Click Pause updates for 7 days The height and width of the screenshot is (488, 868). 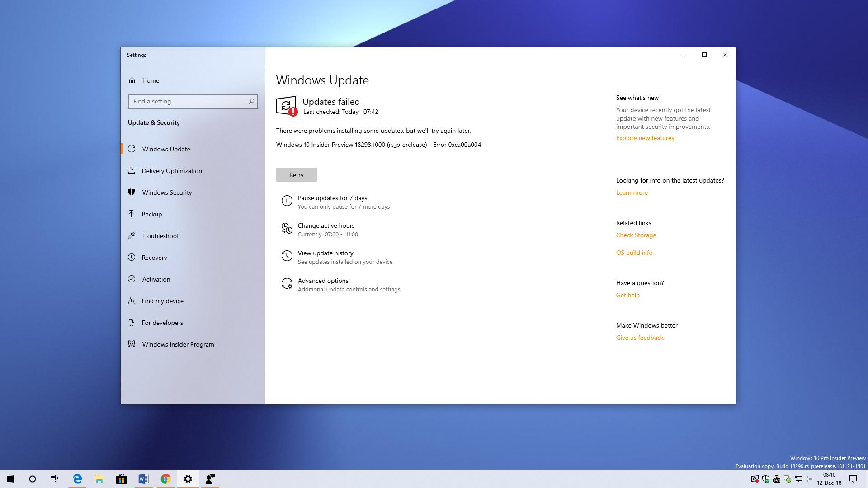[332, 198]
